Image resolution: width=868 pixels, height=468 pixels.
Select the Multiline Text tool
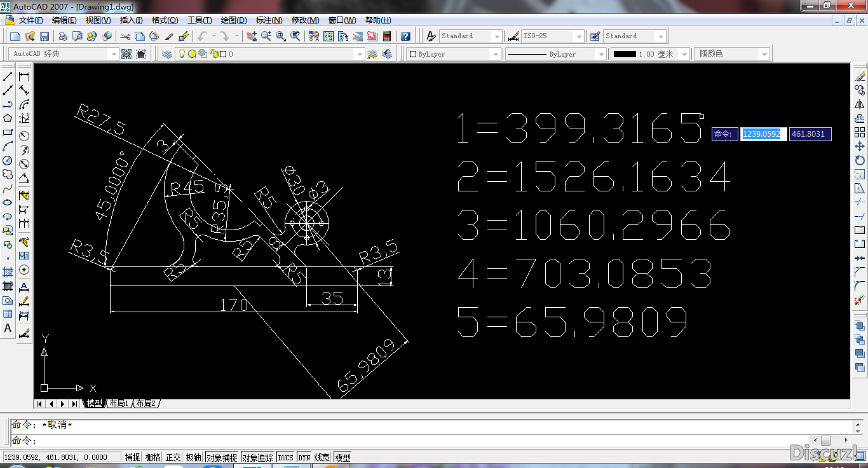tap(8, 328)
